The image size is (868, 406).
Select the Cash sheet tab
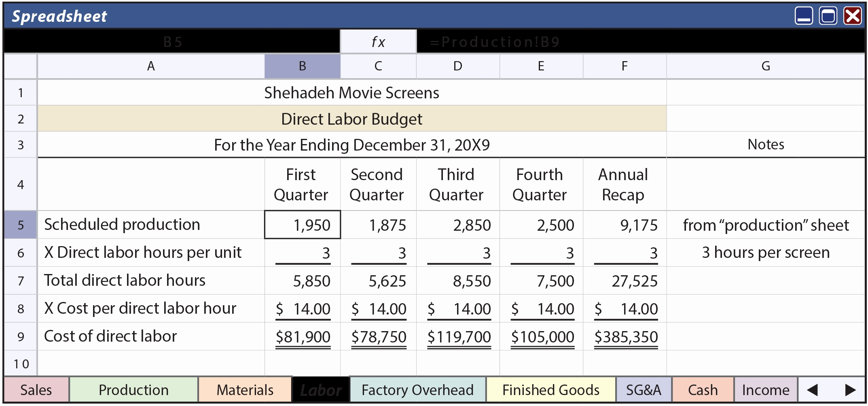click(703, 390)
